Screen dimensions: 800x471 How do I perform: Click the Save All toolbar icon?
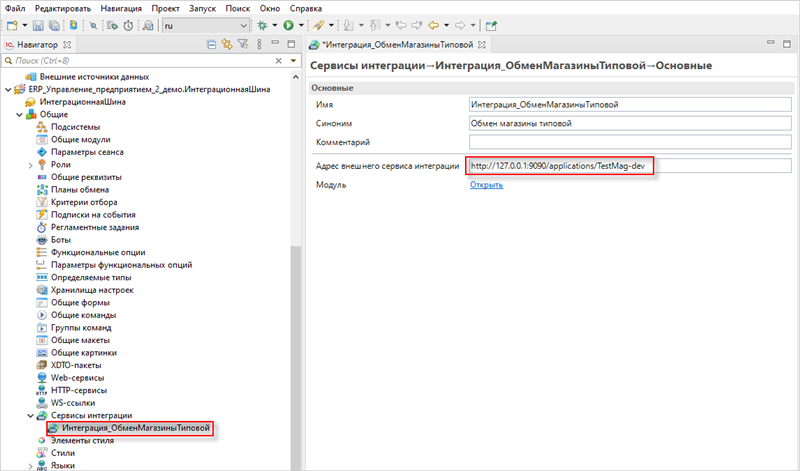52,24
